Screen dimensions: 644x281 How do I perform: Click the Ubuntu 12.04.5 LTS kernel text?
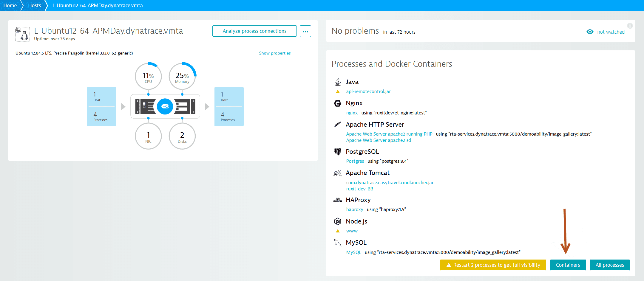click(74, 53)
